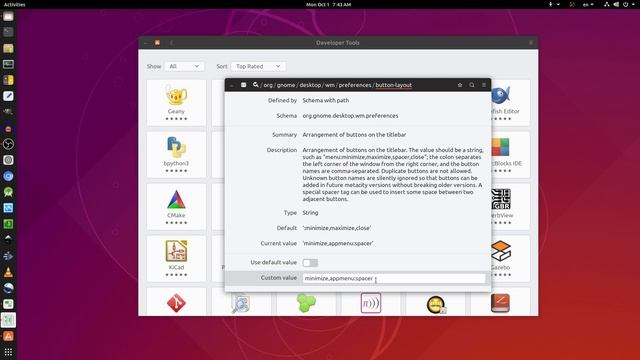Launch the green Android Studio dock icon
The width and height of the screenshot is (640, 360).
tap(8, 192)
